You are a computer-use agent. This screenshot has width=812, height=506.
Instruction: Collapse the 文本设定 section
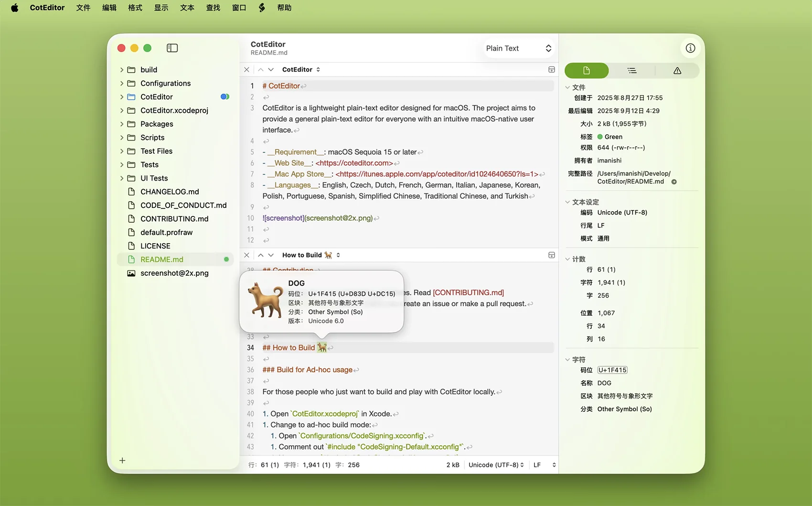(x=567, y=202)
